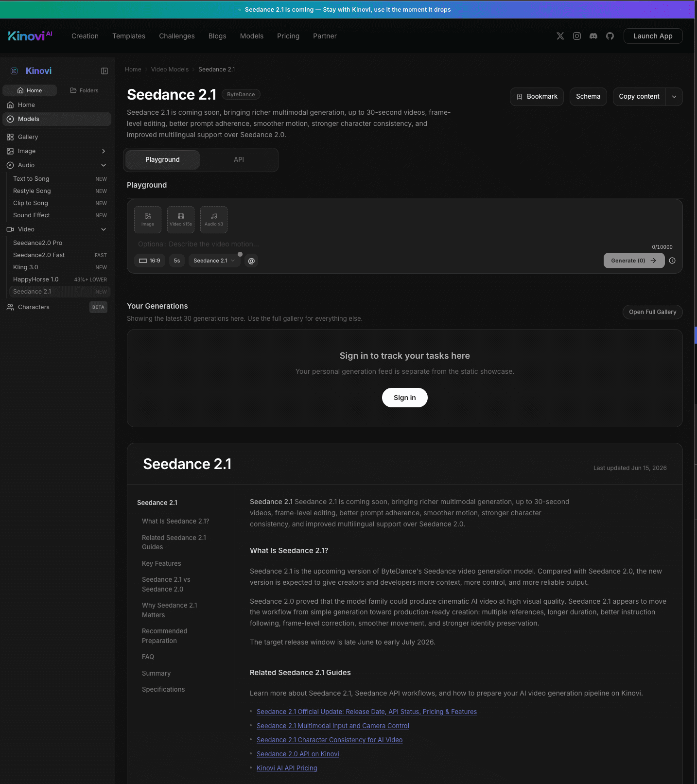This screenshot has height=784, width=697.
Task: Click the info icon next to Generate
Action: coord(672,261)
